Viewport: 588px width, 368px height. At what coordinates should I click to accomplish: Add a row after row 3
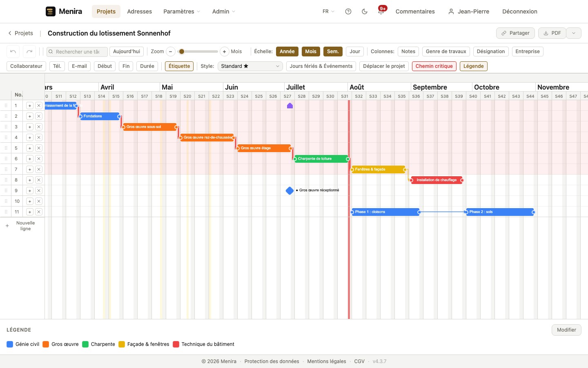30,127
